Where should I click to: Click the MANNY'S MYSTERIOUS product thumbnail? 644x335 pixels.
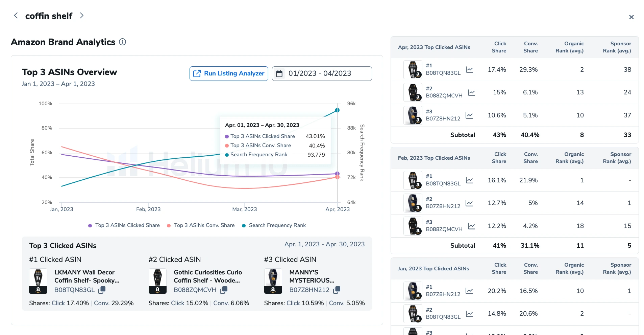273,281
